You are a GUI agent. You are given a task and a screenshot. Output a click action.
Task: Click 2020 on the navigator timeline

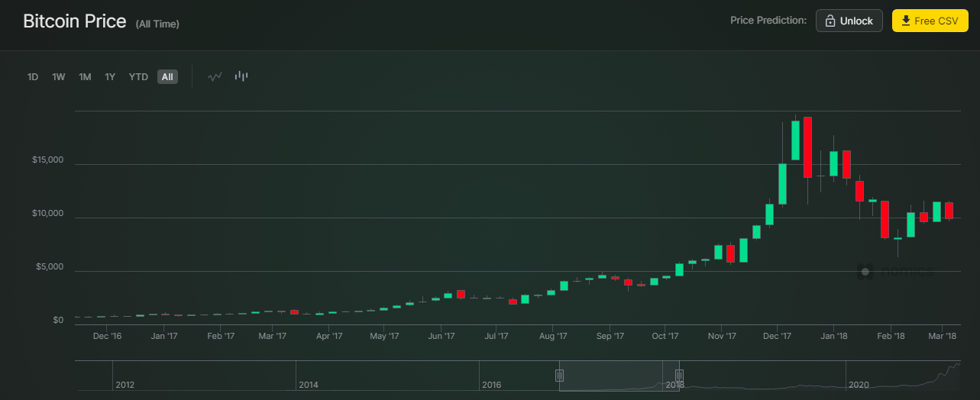859,385
